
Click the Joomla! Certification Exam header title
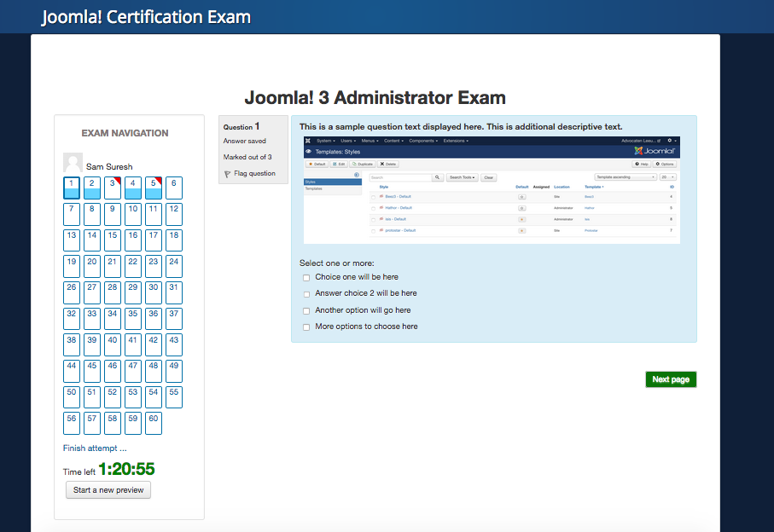[146, 17]
